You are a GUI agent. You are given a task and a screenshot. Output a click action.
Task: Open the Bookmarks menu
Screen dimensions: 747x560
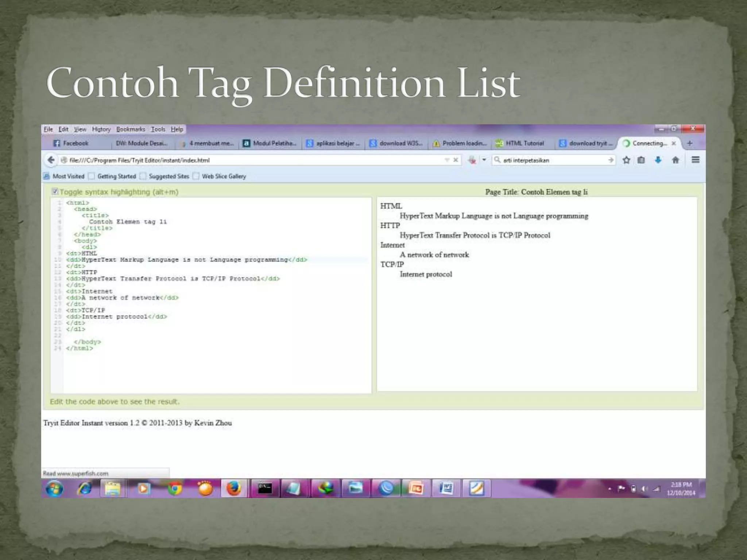[x=131, y=129]
